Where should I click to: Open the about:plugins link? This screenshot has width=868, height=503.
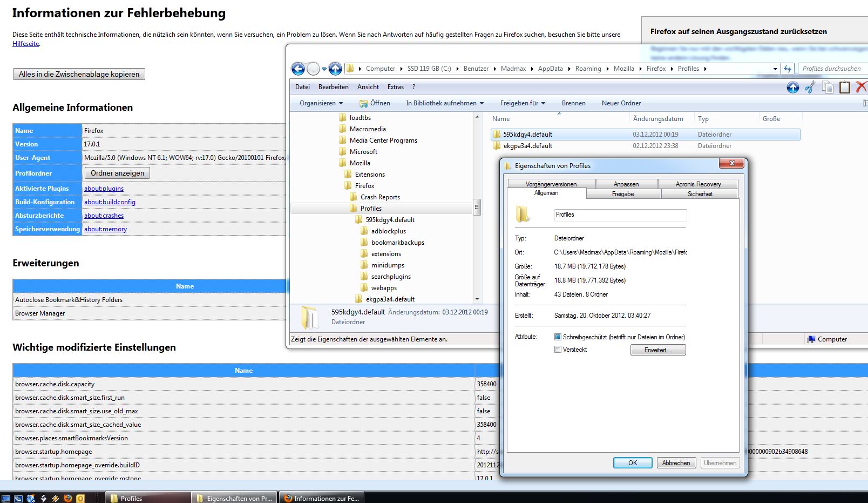(x=104, y=189)
